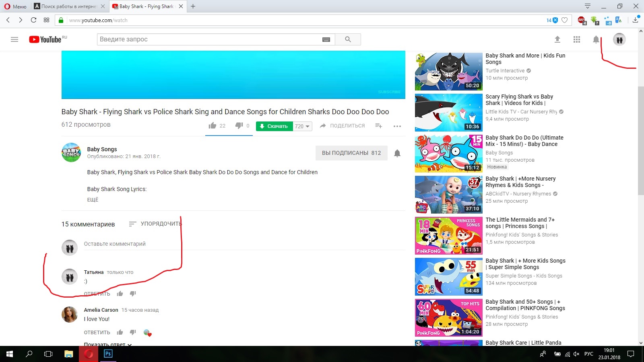
Task: Open Windows taskbar search
Action: pyautogui.click(x=29, y=354)
